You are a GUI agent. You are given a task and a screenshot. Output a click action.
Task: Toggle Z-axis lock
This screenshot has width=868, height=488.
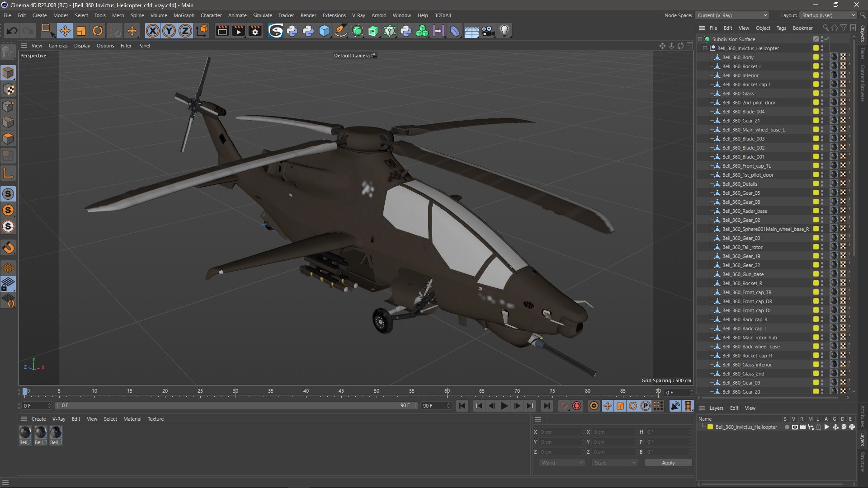[185, 31]
